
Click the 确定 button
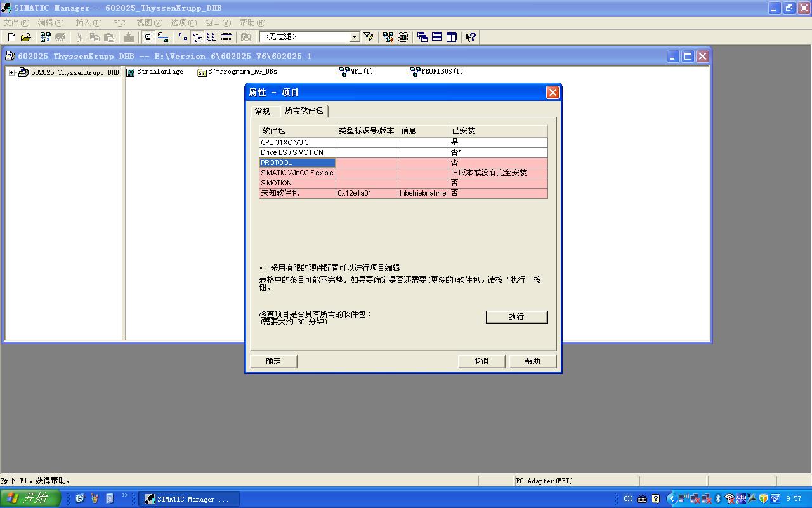click(x=273, y=361)
